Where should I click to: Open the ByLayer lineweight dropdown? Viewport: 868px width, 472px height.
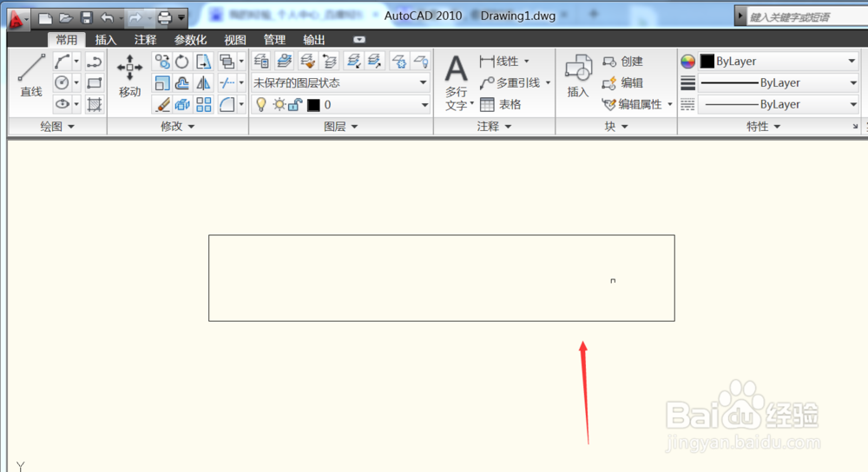779,83
